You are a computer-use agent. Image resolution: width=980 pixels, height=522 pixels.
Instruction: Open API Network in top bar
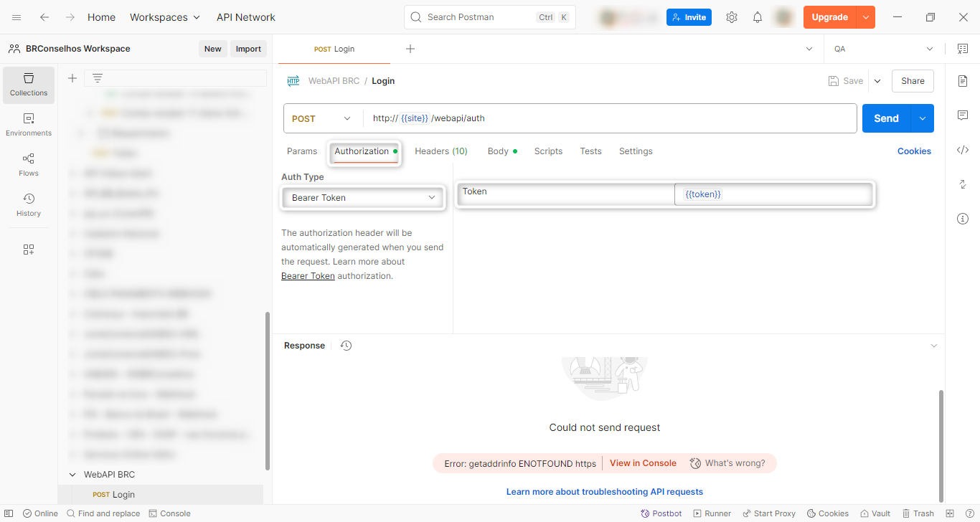tap(246, 17)
